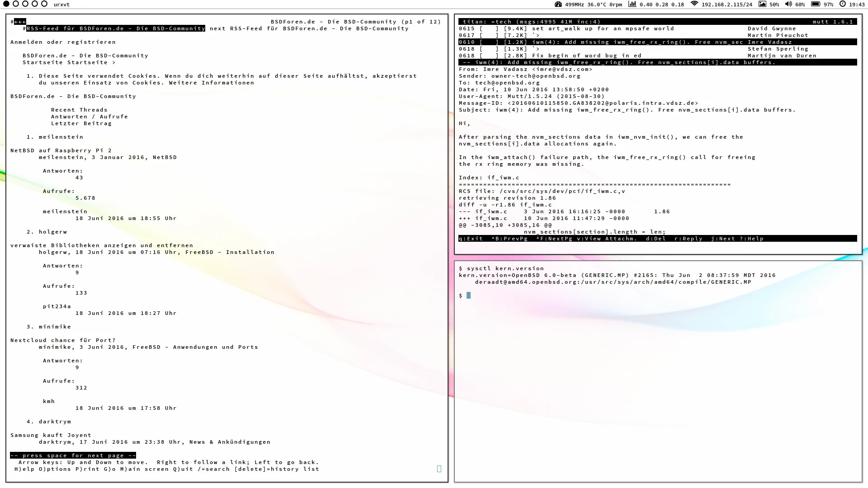
Task: Click the Wi-Fi icon in status bar
Action: click(x=694, y=4)
